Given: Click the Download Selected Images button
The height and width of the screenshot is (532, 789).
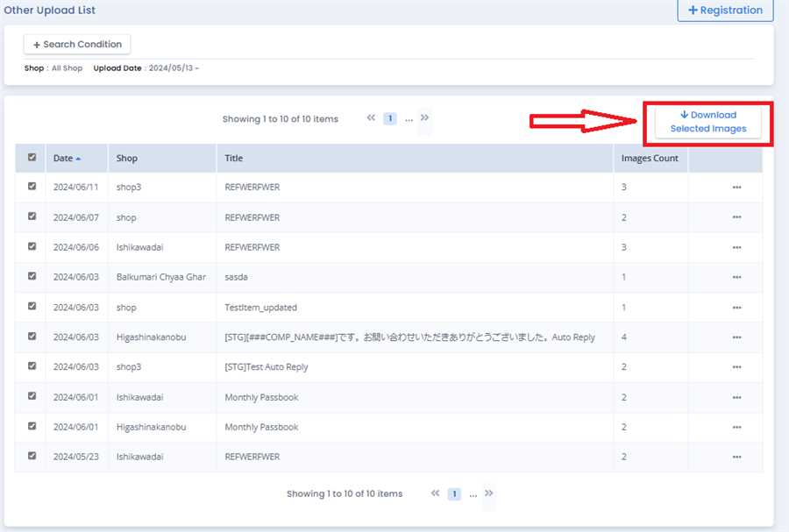Looking at the screenshot, I should (708, 122).
